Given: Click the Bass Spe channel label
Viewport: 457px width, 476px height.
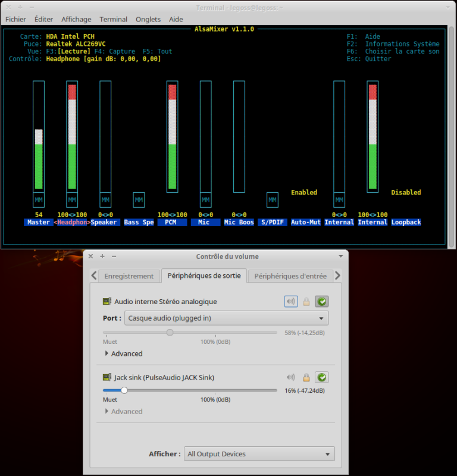Looking at the screenshot, I should pos(139,222).
